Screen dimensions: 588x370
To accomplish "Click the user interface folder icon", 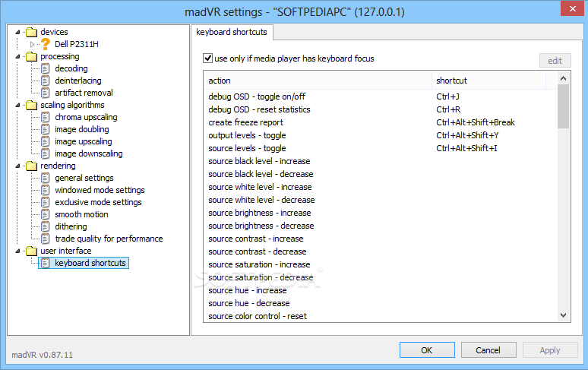I will pyautogui.click(x=31, y=251).
